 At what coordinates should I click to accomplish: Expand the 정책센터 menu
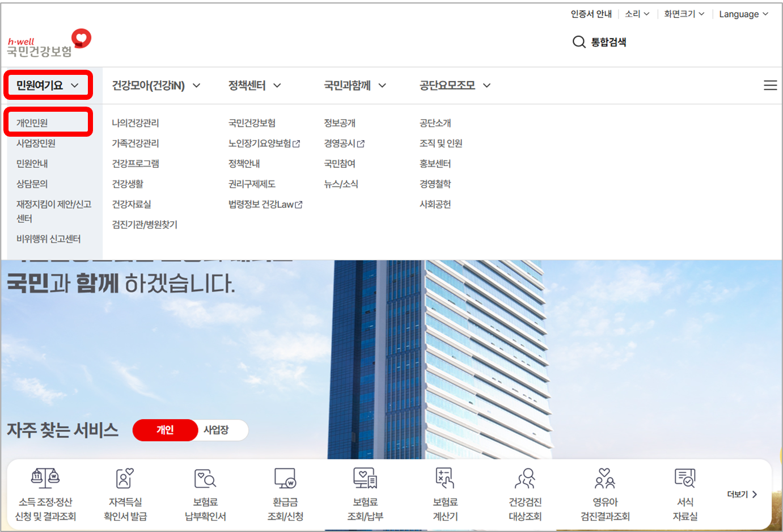tap(255, 86)
